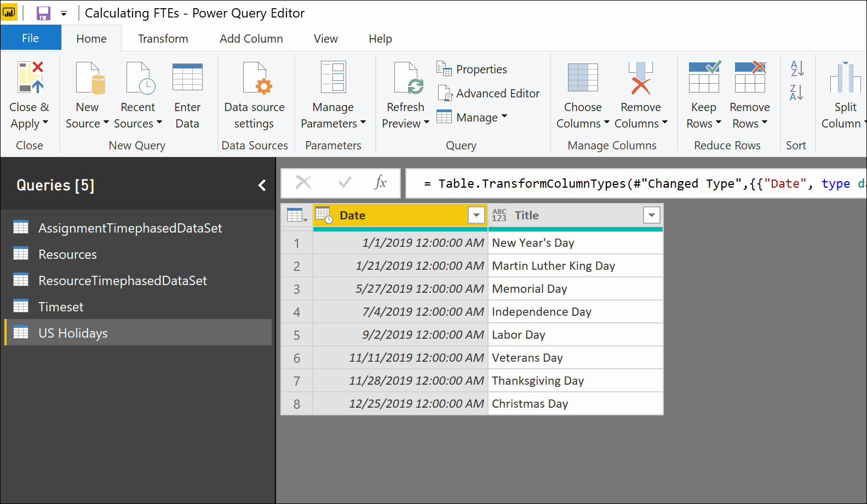This screenshot has height=504, width=867.
Task: Select the US Holidays query
Action: click(x=138, y=333)
